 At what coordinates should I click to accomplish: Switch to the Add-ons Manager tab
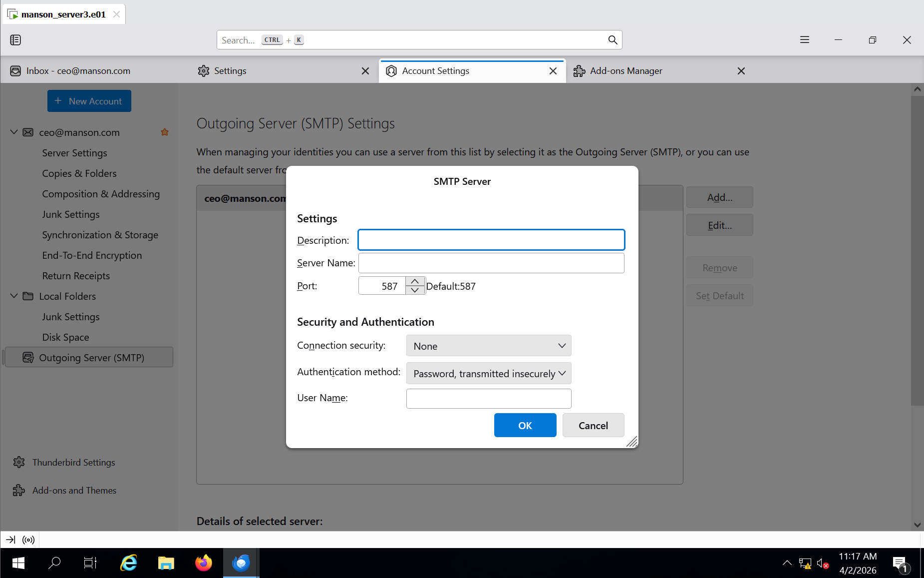(x=660, y=71)
